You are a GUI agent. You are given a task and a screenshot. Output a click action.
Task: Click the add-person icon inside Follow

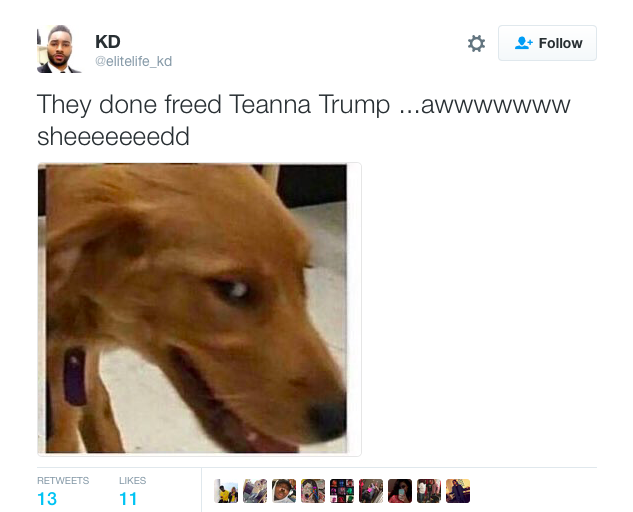tap(524, 43)
